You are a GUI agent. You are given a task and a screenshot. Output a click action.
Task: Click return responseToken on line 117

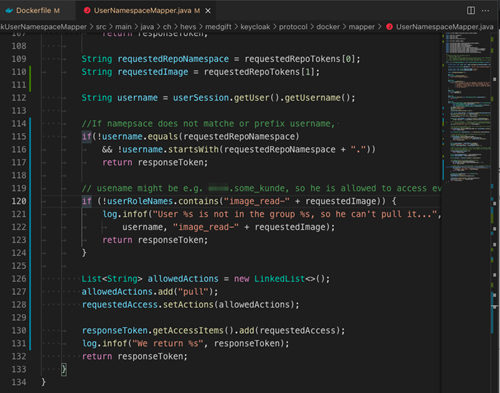click(155, 163)
